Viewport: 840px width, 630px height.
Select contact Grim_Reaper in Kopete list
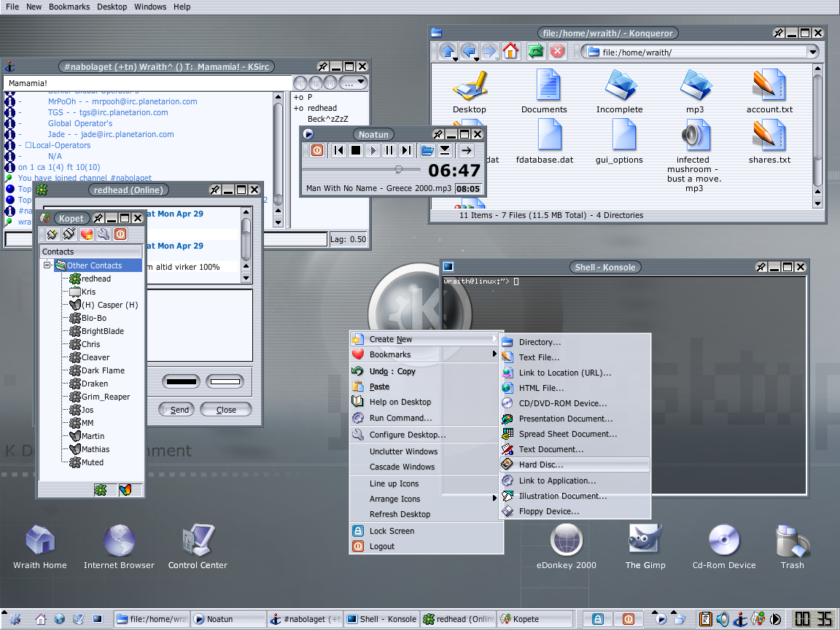[106, 397]
